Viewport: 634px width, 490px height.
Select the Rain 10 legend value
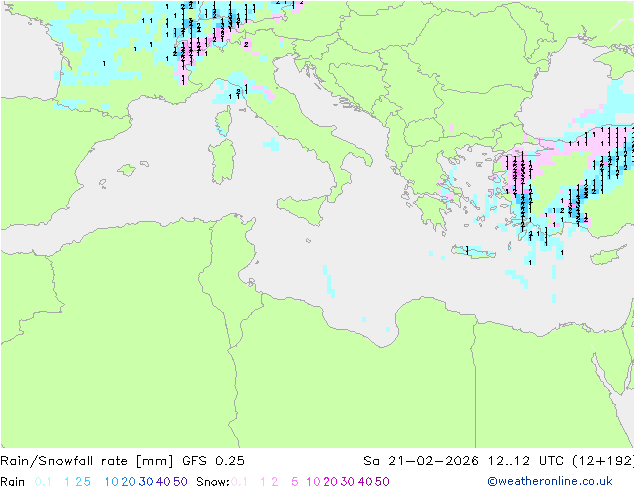click(111, 482)
